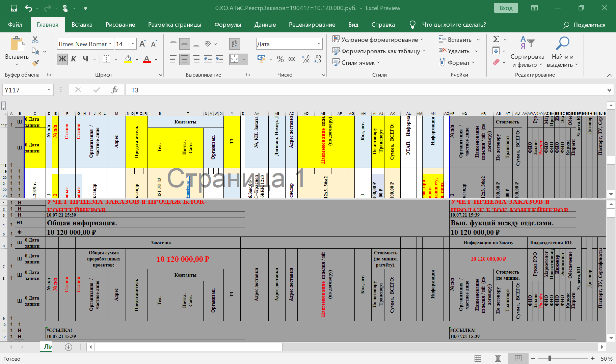Click Поделиться share button
616x364 pixels.
tap(585, 25)
